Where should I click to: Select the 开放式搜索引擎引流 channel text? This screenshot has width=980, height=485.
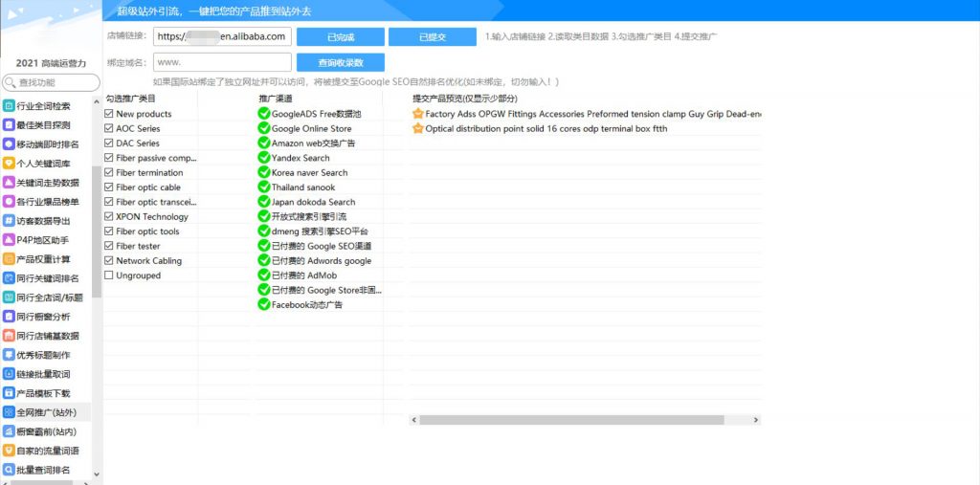309,216
